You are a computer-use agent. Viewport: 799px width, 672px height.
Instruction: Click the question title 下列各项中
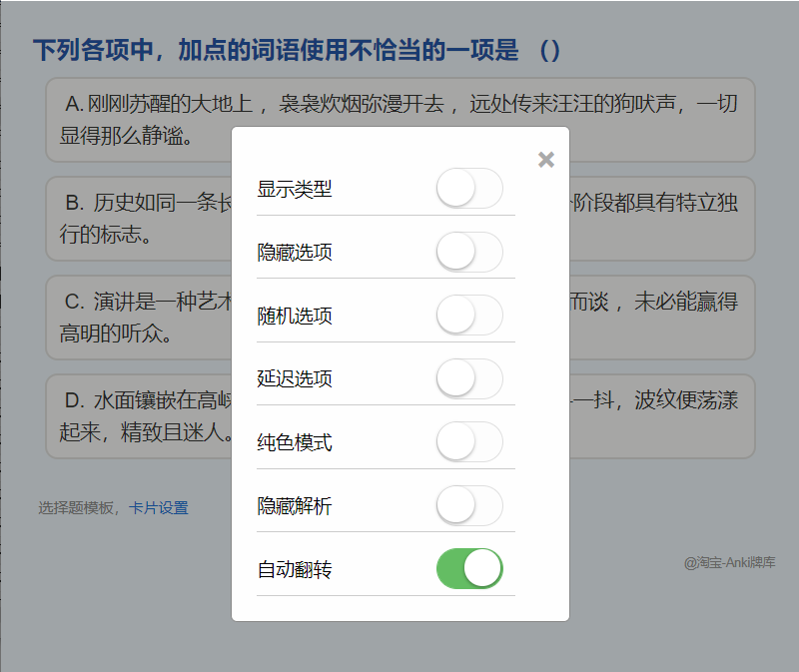pyautogui.click(x=296, y=51)
